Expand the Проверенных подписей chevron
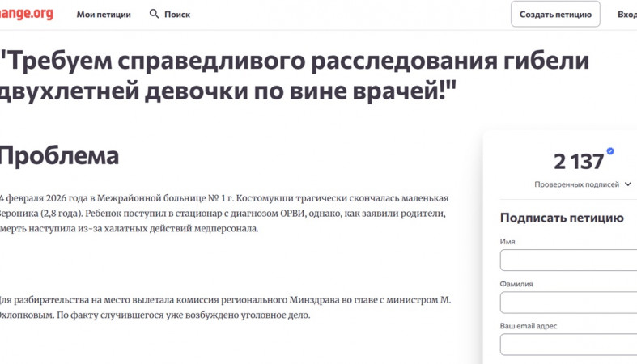This screenshot has height=364, width=637. [x=627, y=184]
